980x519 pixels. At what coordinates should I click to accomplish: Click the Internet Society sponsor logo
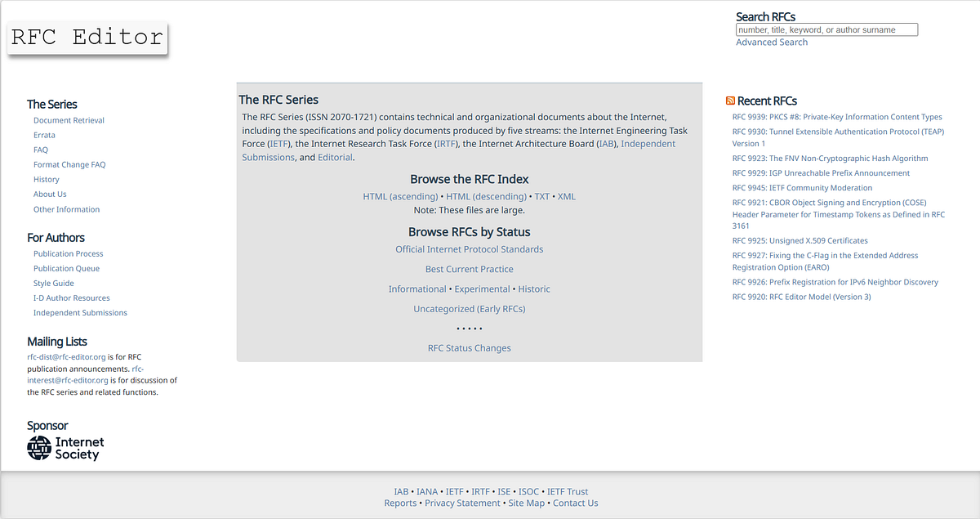65,448
